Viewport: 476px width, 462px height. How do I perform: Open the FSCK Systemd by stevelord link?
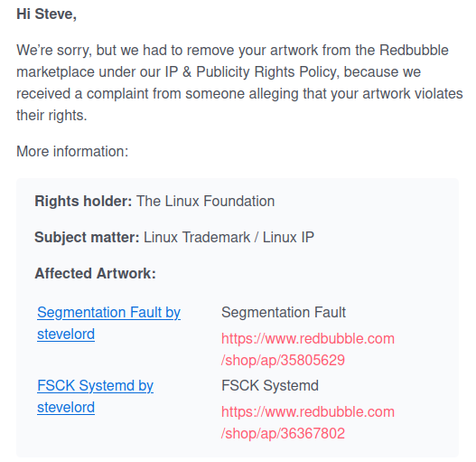96,396
